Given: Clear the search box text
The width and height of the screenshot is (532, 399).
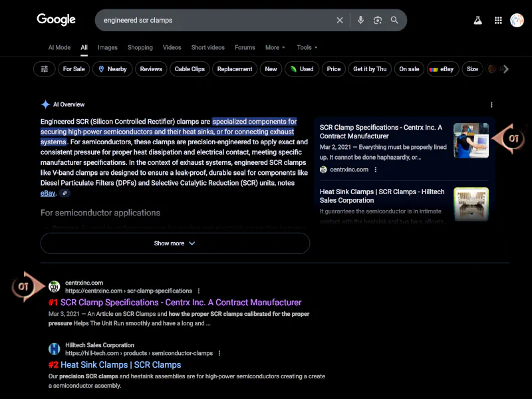Looking at the screenshot, I should click(x=340, y=21).
